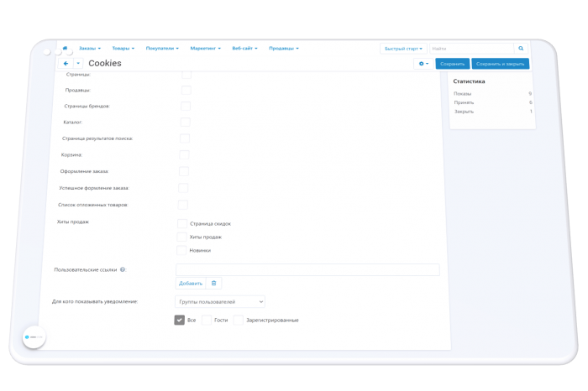Open the gear settings menu
Screen dimensions: 588x391
click(423, 64)
